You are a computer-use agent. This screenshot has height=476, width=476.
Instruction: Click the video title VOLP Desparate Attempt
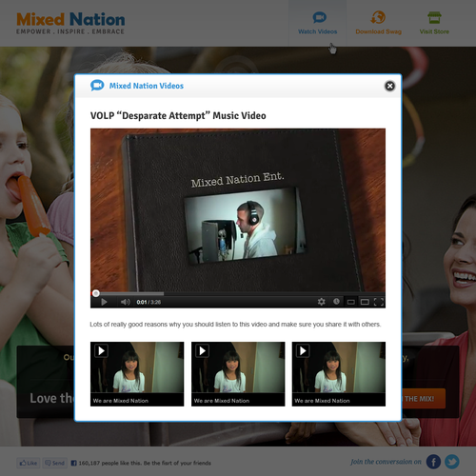(178, 115)
